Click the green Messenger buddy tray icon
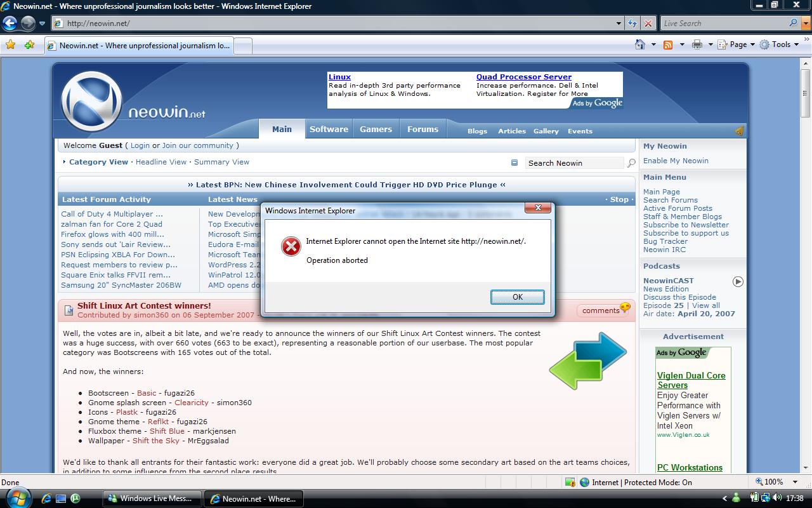This screenshot has width=812, height=508. tap(736, 498)
